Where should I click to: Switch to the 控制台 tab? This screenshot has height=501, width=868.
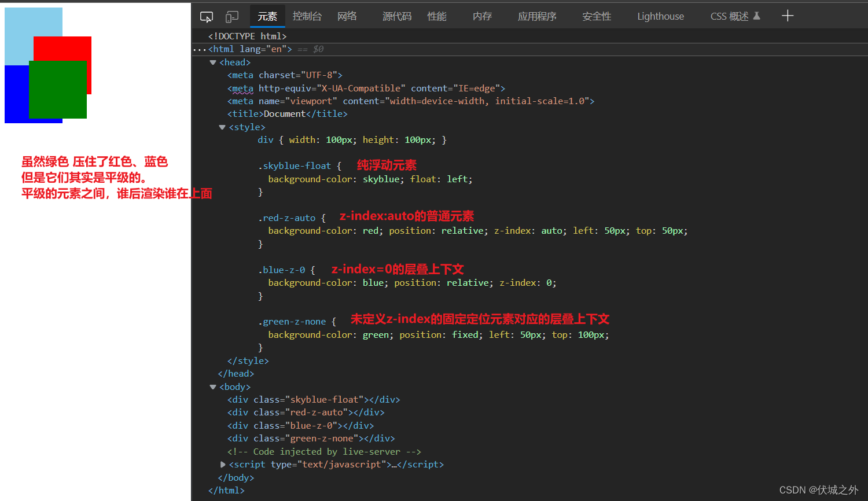pos(307,16)
